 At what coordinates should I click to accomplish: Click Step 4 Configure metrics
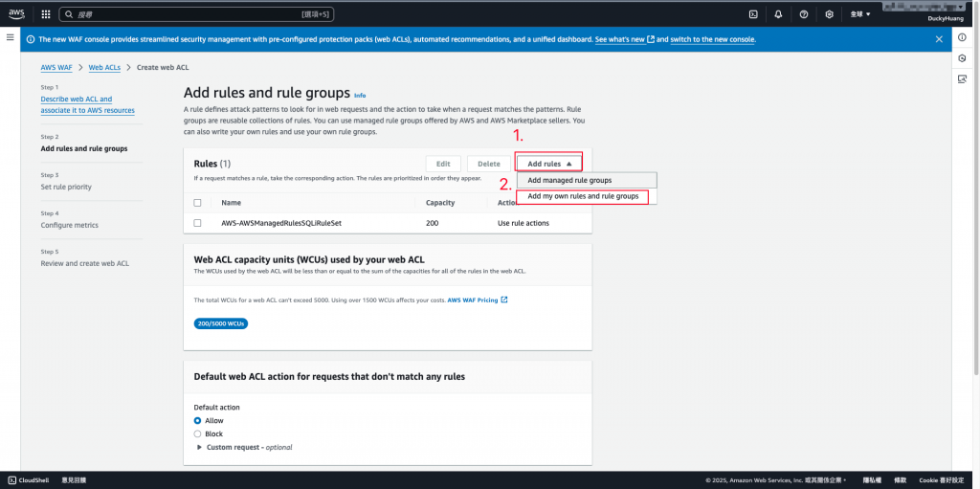[69, 225]
